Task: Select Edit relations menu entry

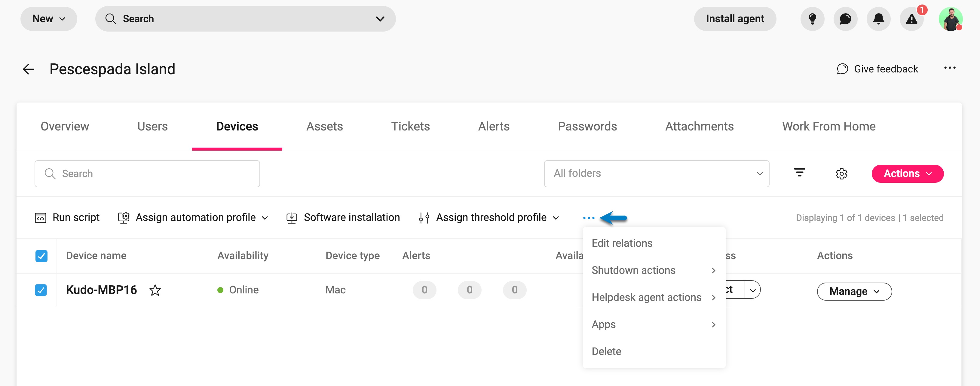Action: click(x=654, y=244)
